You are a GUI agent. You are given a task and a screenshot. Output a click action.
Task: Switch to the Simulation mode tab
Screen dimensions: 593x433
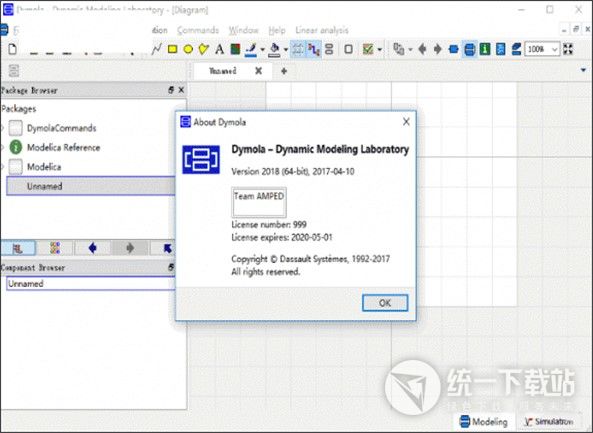pyautogui.click(x=549, y=422)
